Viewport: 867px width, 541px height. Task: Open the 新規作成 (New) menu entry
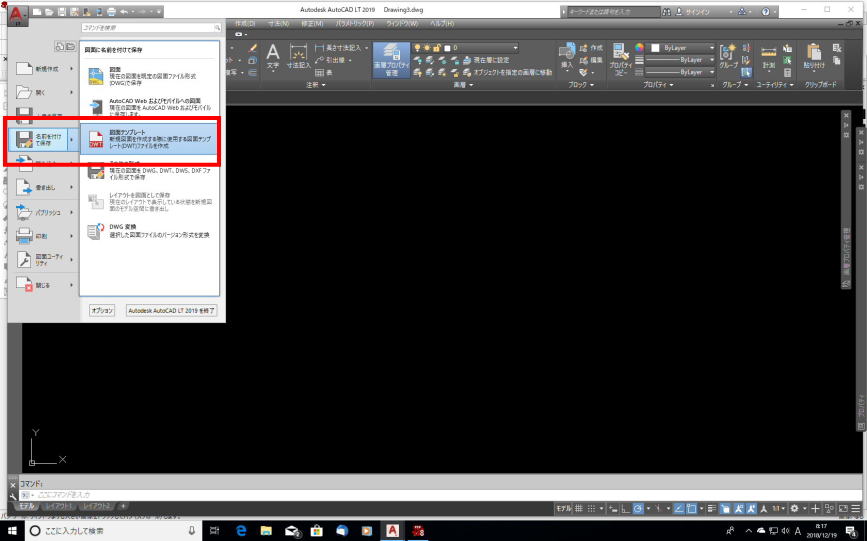coord(44,69)
